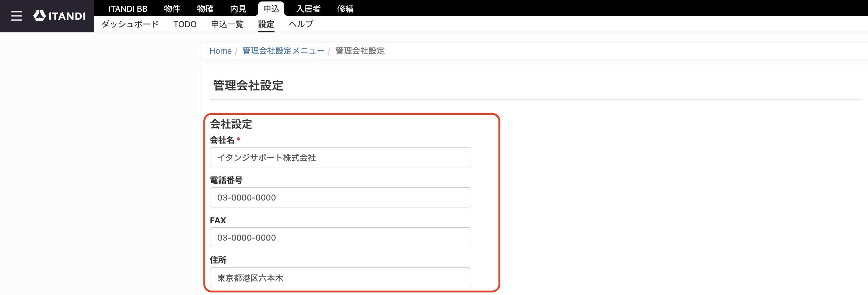Open ダッシュボード in the sub menu
Screen dimensions: 868x295
point(130,24)
